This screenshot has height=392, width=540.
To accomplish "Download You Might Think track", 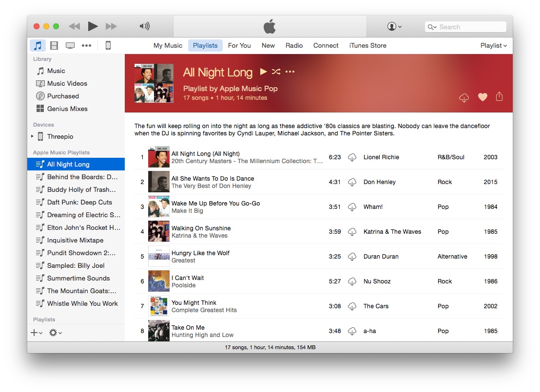I will [352, 306].
